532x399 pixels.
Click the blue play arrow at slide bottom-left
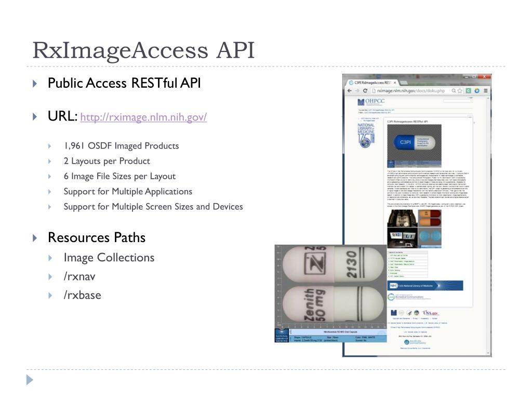30,380
